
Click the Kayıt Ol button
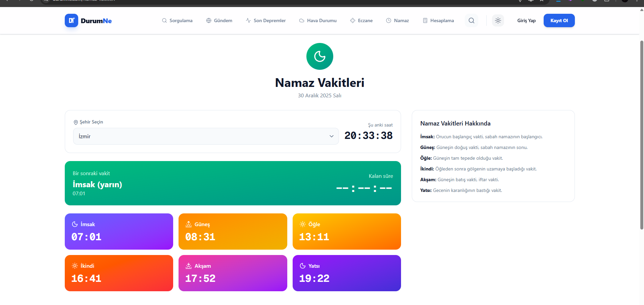point(559,20)
